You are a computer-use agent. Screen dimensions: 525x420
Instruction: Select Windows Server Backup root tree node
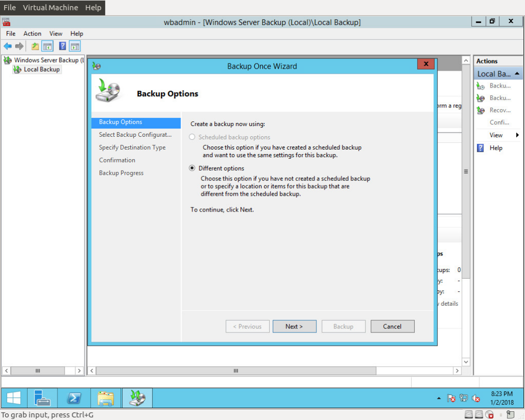pos(49,60)
